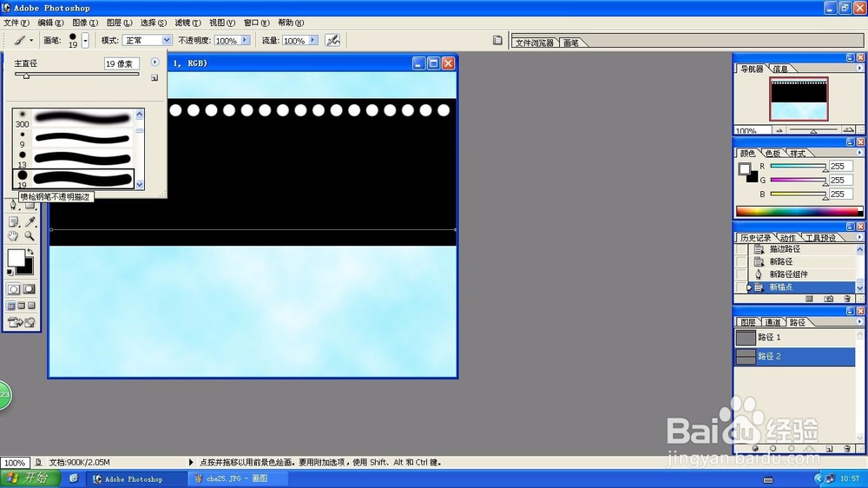Open the flow 流量 slider arrow
This screenshot has height=488, width=868.
(312, 40)
